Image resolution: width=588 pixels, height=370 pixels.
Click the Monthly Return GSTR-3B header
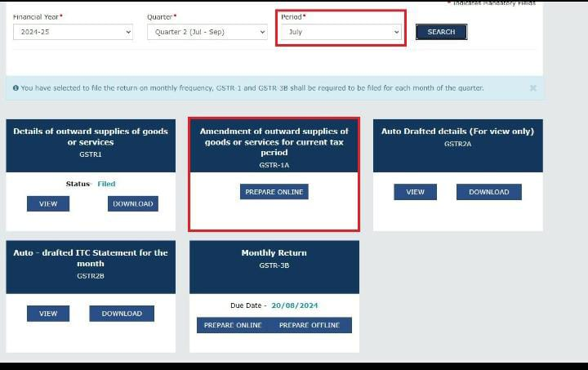[x=274, y=267]
